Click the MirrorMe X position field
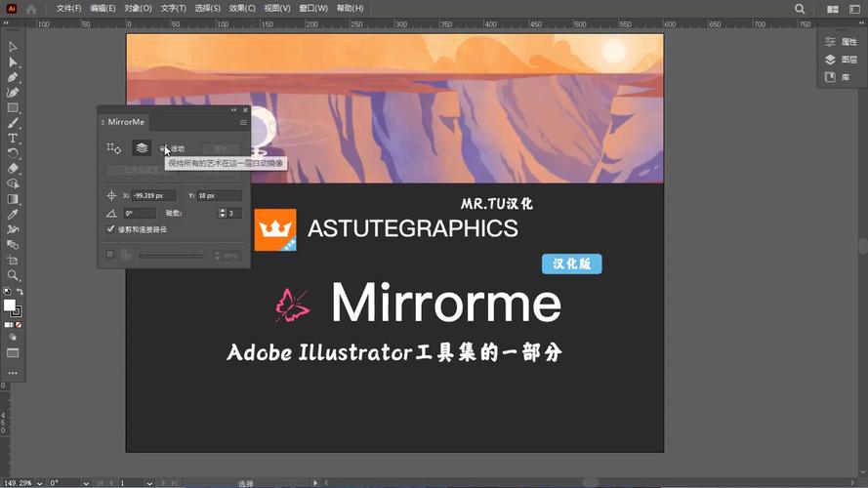The width and height of the screenshot is (868, 488). click(153, 196)
